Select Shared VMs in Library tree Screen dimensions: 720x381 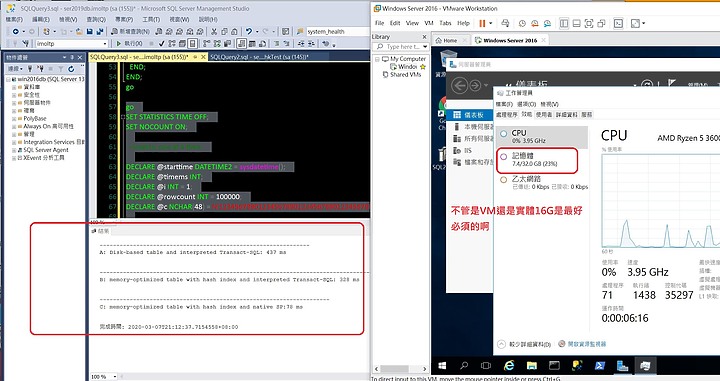pos(402,75)
